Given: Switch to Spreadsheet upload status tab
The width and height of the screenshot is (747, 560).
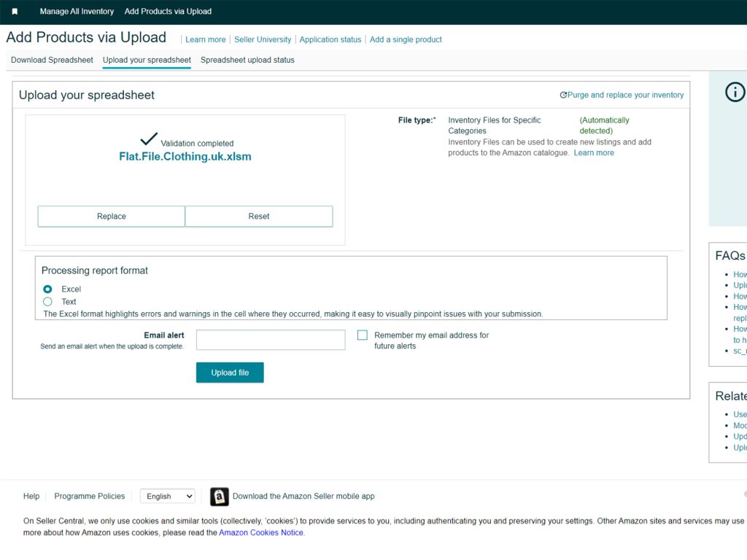Looking at the screenshot, I should coord(247,60).
